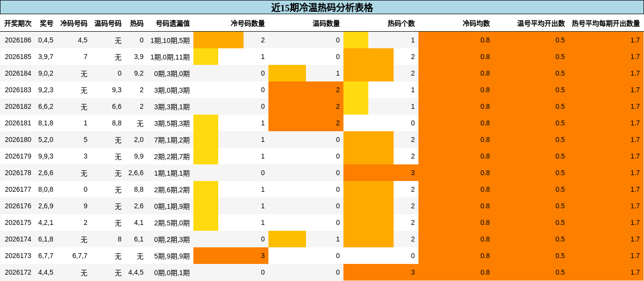Click the winning number 8,0,8
Screen dimensions: 644x281
46,189
